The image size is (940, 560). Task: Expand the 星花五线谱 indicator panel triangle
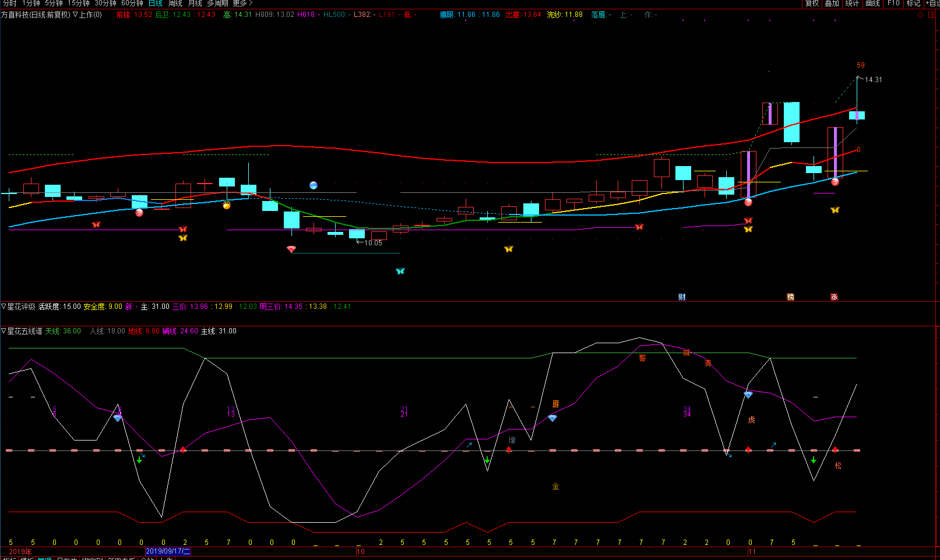3,331
